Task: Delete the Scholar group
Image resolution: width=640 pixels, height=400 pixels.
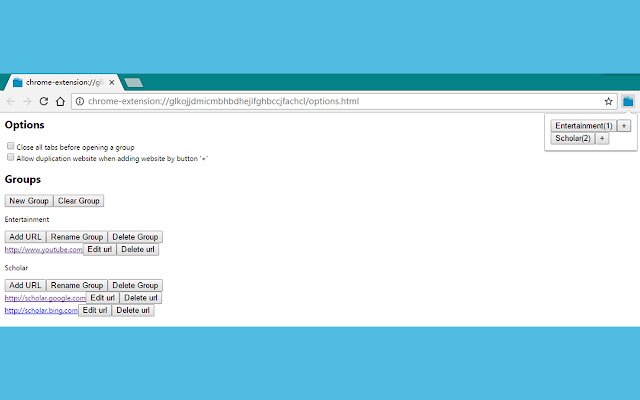Action: [x=135, y=285]
